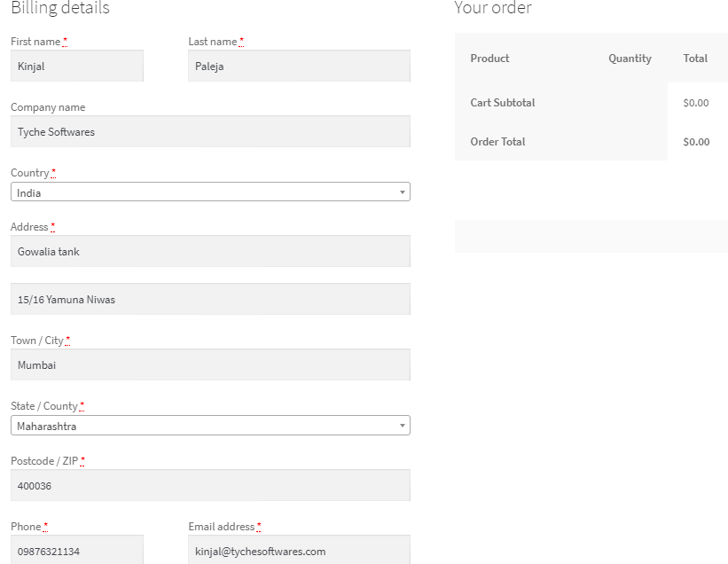Click the Order Total $0.00 amount
This screenshot has width=728, height=564.
(x=696, y=142)
